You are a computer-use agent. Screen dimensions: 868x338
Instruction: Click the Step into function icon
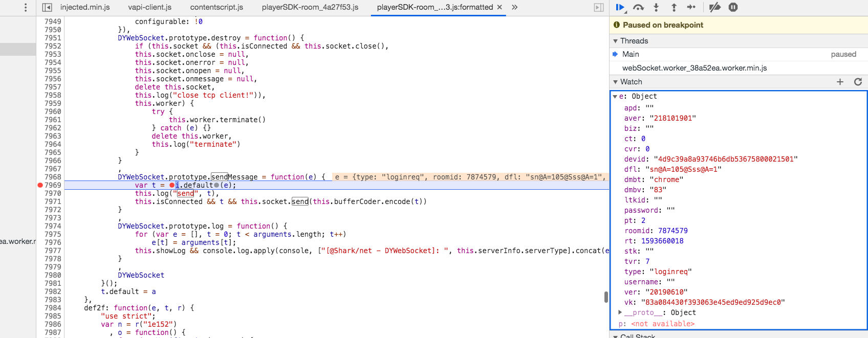tap(656, 7)
